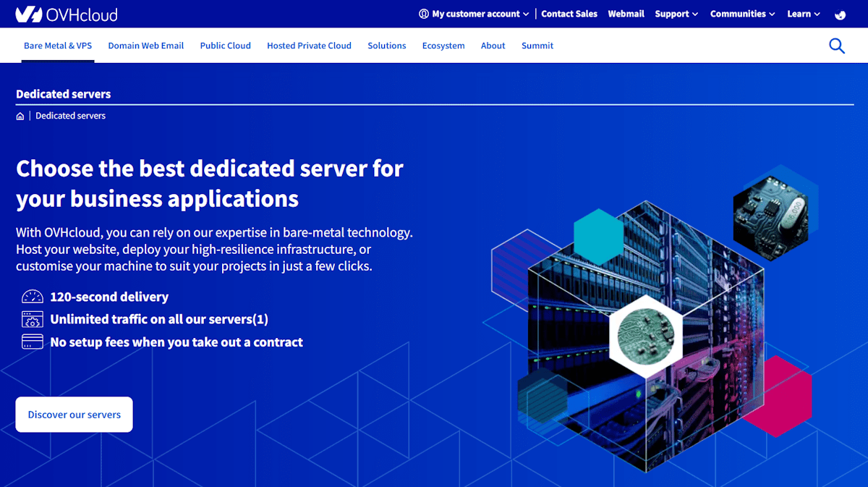
Task: Click the settings window icon beside Unlimited traffic
Action: pos(33,319)
